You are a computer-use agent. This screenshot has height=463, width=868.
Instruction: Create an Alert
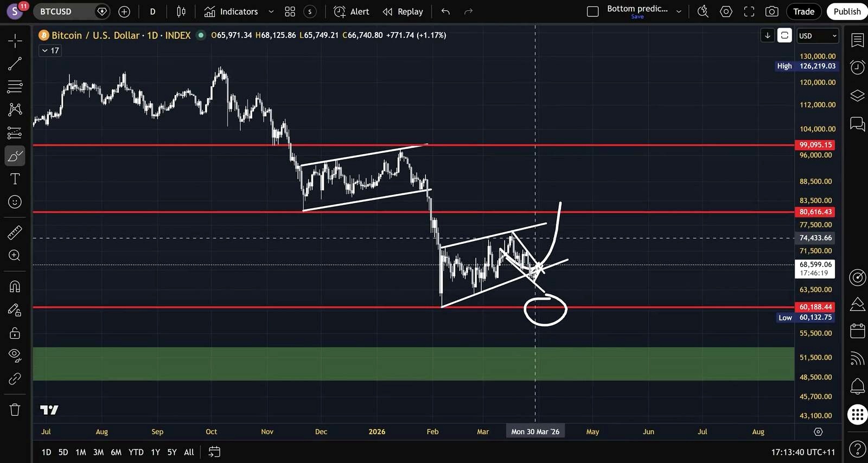coord(352,11)
